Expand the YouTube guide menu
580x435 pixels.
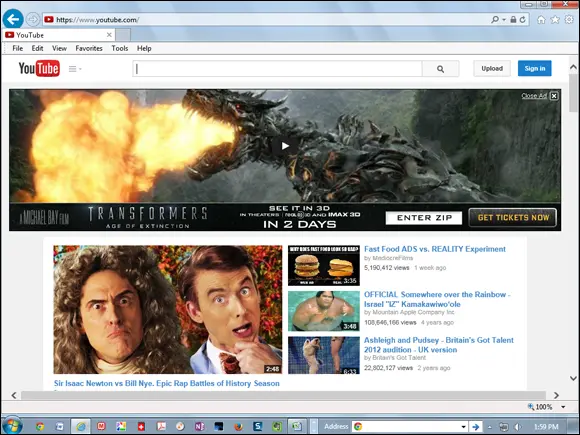[75, 69]
